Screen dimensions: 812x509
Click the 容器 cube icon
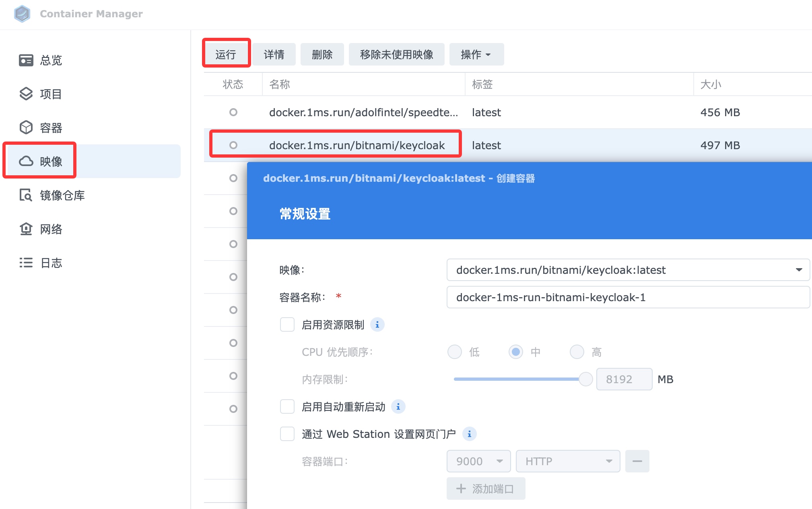26,128
